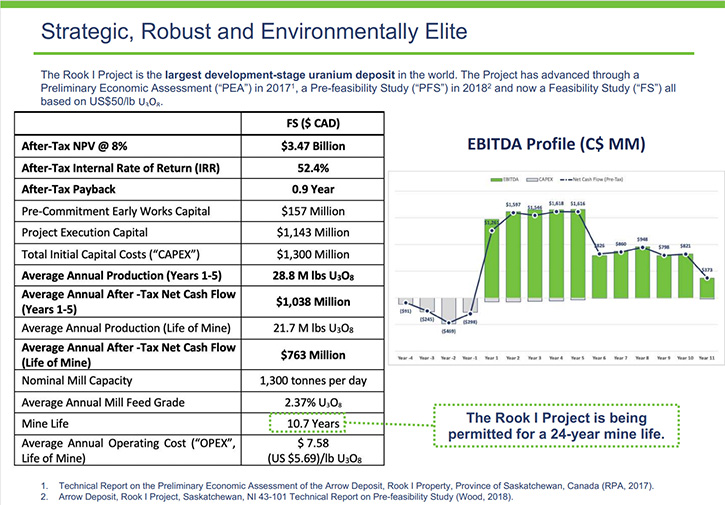Screen dimensions: 725x505
Task: Select the '21.7 M lbs U3O8' value
Action: click(313, 328)
